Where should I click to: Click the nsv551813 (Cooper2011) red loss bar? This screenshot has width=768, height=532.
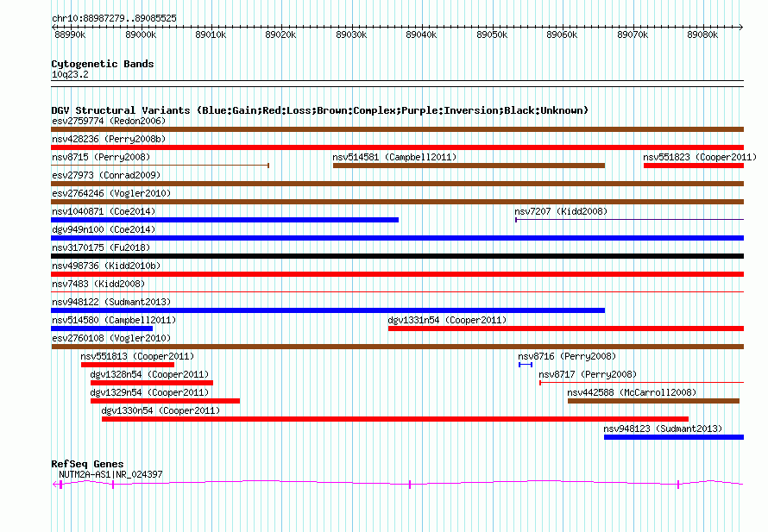(x=128, y=365)
